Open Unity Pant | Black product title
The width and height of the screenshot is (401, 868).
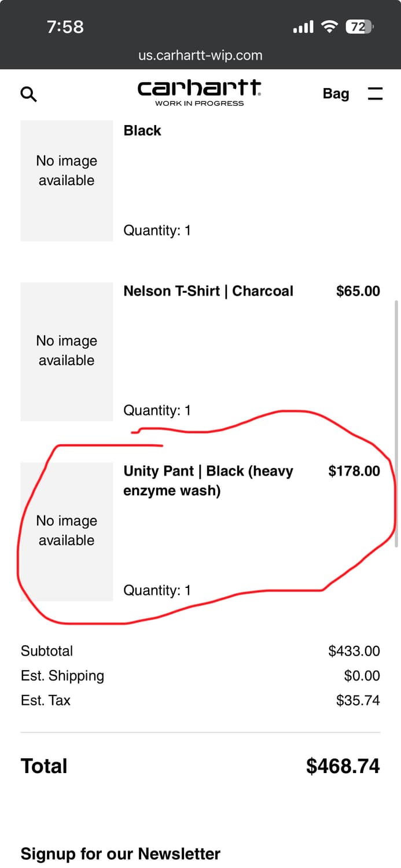click(x=208, y=480)
